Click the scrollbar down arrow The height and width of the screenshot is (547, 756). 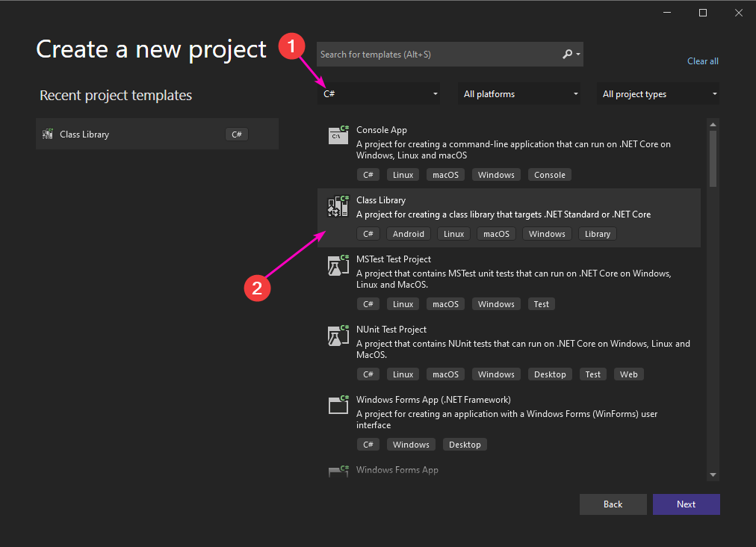(x=713, y=475)
